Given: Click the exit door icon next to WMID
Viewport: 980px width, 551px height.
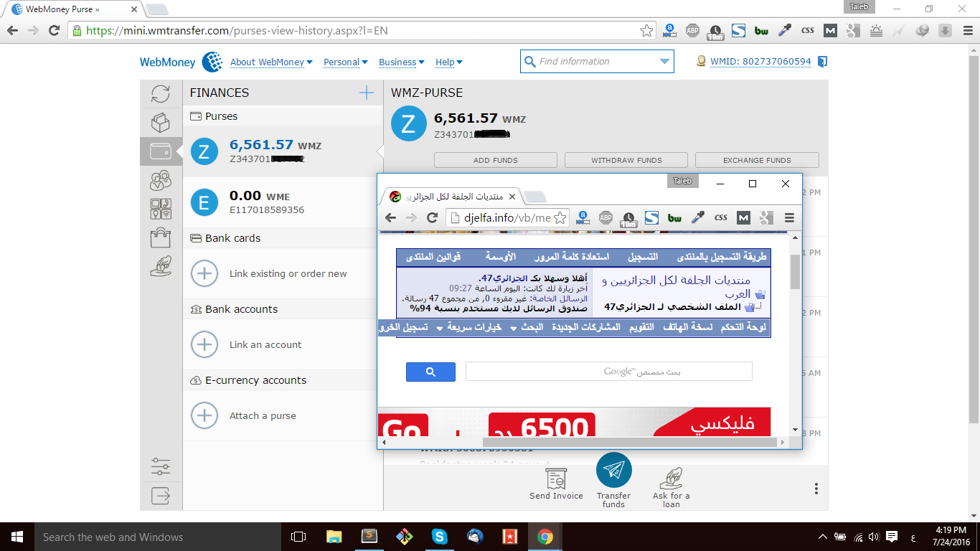Looking at the screenshot, I should 822,62.
